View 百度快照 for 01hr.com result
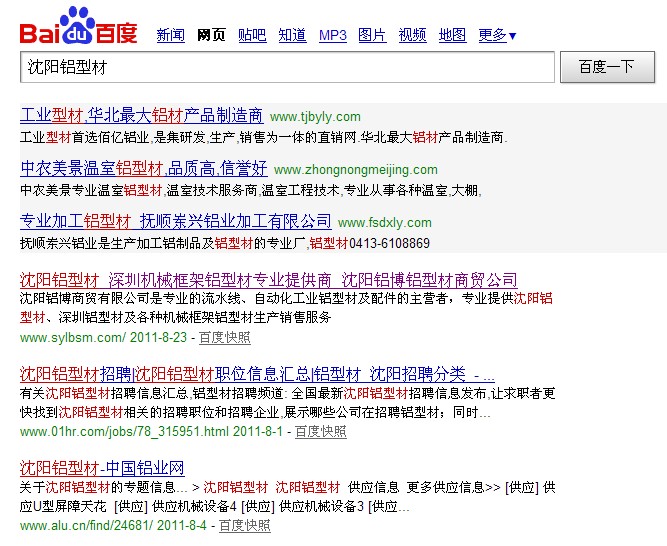Viewport: 667px width, 546px height. 320,431
